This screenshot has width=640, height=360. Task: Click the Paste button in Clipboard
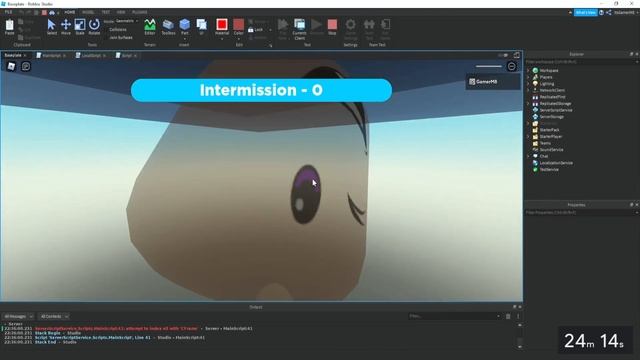tap(9, 27)
